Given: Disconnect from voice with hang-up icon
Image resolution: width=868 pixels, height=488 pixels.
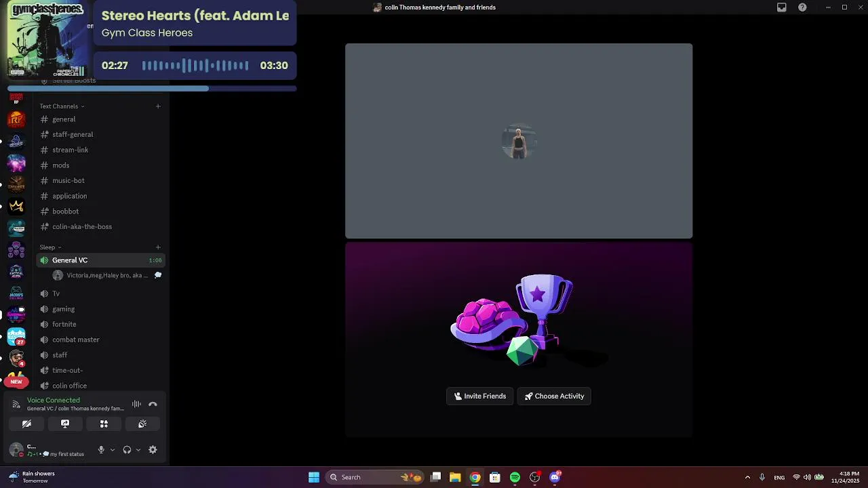Looking at the screenshot, I should point(153,404).
